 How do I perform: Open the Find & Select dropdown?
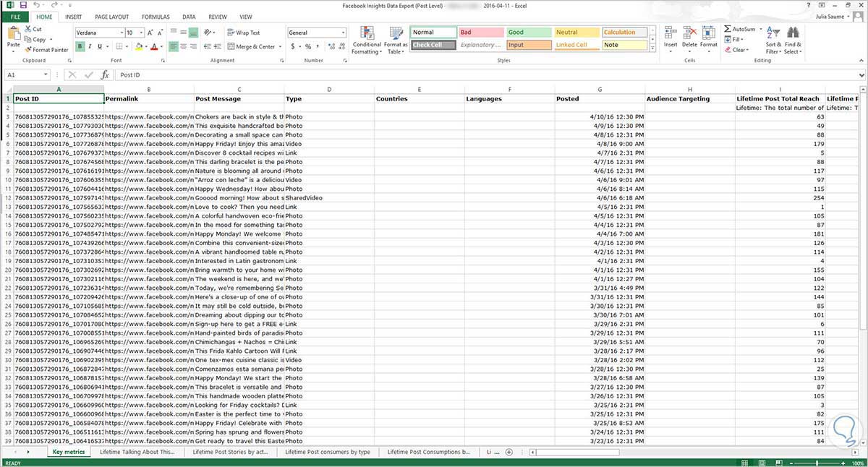792,40
